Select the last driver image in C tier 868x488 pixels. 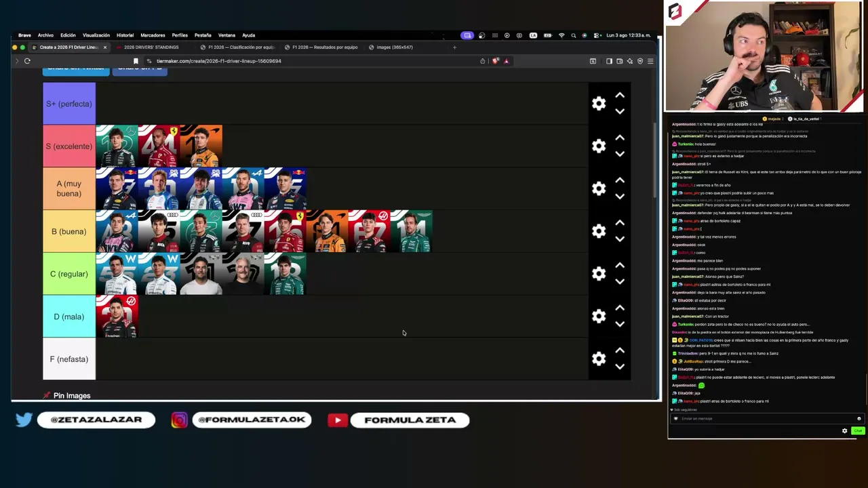(285, 274)
